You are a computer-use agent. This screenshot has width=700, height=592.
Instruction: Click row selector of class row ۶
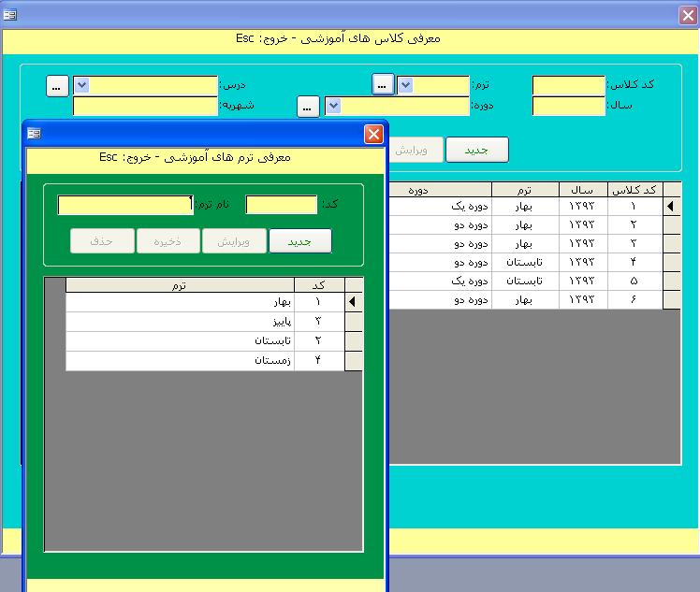pos(672,300)
